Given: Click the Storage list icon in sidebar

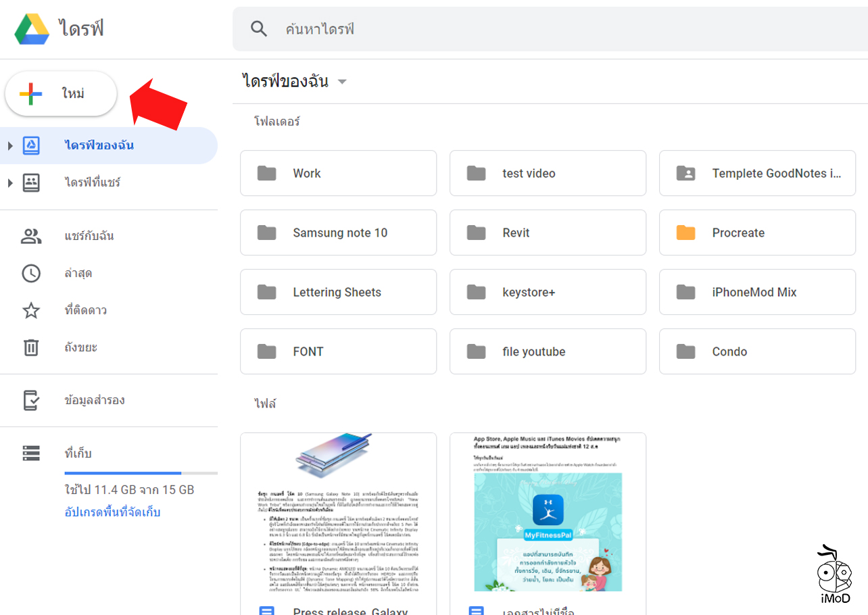Looking at the screenshot, I should pos(31,453).
